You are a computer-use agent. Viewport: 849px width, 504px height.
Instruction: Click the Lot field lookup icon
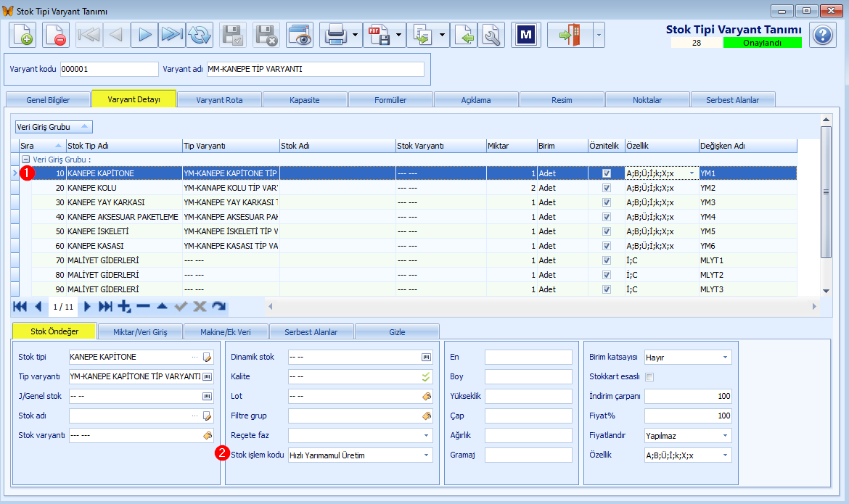tap(427, 396)
